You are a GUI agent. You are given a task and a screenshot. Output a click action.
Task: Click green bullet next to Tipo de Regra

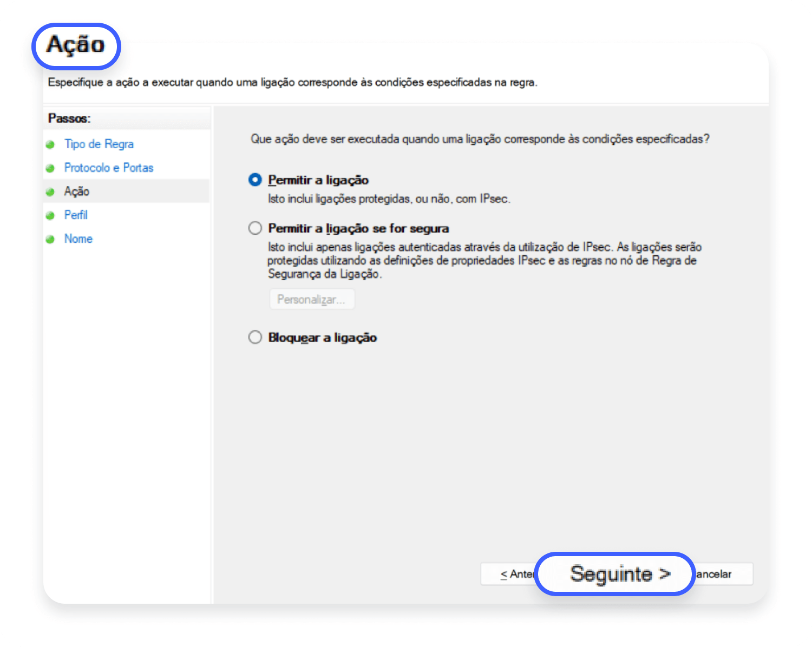tap(50, 144)
